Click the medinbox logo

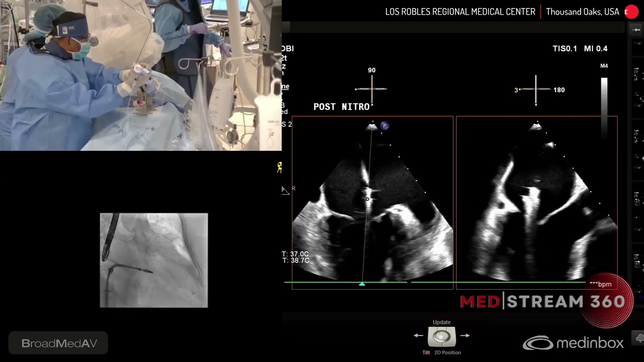point(573,343)
